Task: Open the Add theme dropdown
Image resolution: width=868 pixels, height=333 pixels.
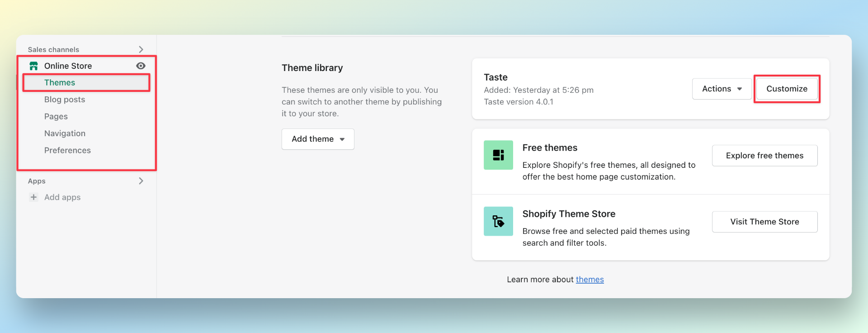Action: [x=318, y=139]
